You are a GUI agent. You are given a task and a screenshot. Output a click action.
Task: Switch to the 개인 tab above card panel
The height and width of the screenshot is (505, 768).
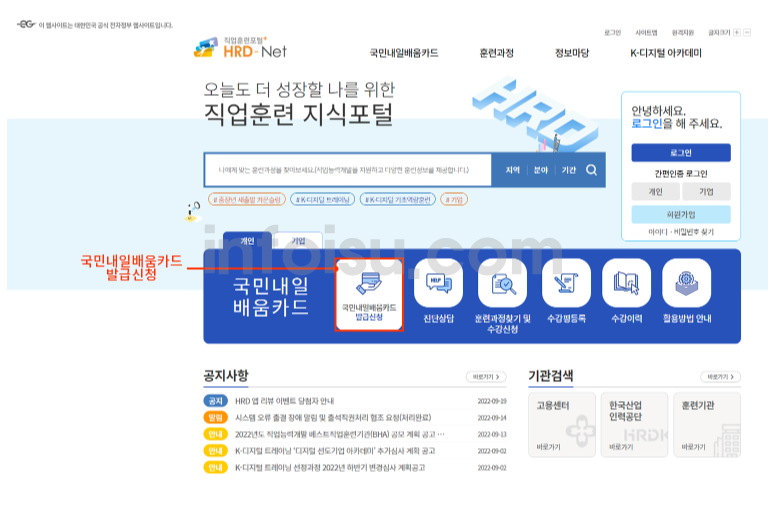[247, 240]
